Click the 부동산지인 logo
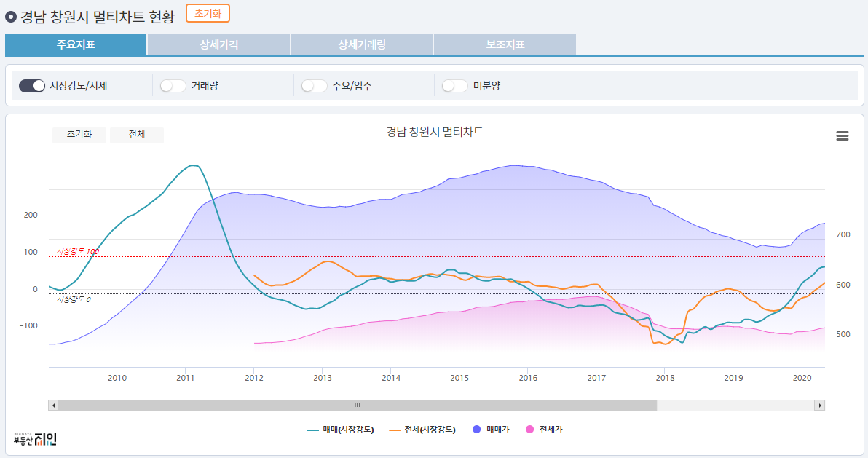The width and height of the screenshot is (868, 458). pyautogui.click(x=35, y=438)
